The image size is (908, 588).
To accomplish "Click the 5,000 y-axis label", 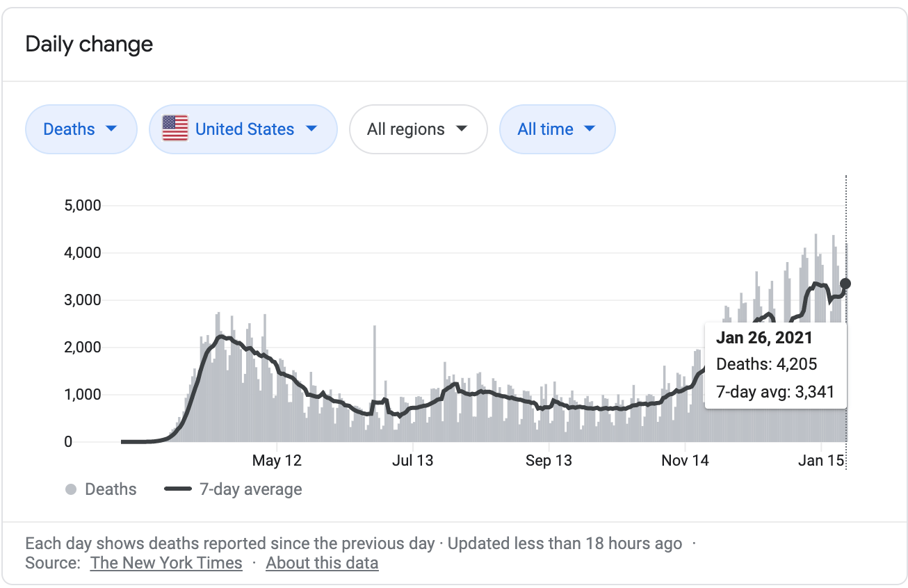I will 82,206.
